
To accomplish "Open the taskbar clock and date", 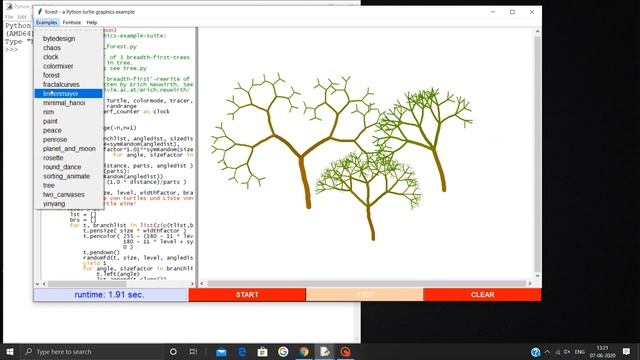I will click(x=602, y=351).
